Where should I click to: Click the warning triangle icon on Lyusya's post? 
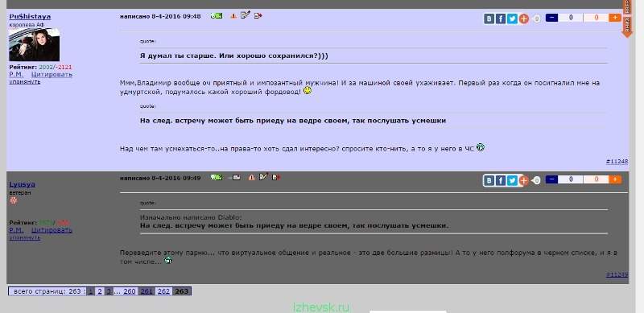[x=251, y=178]
